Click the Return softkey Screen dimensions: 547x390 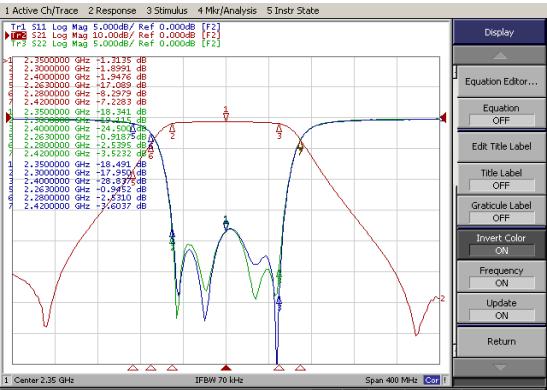[x=501, y=342]
